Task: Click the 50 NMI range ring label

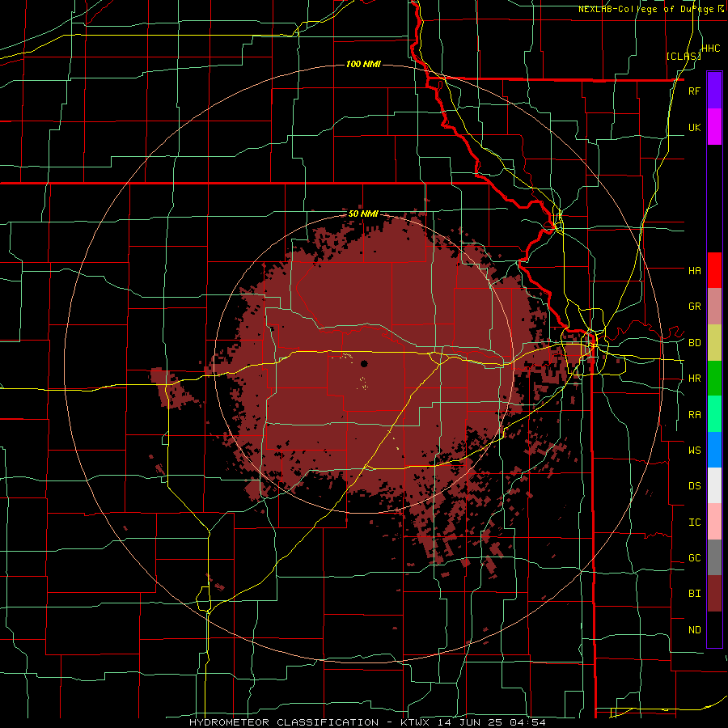Action: click(363, 214)
